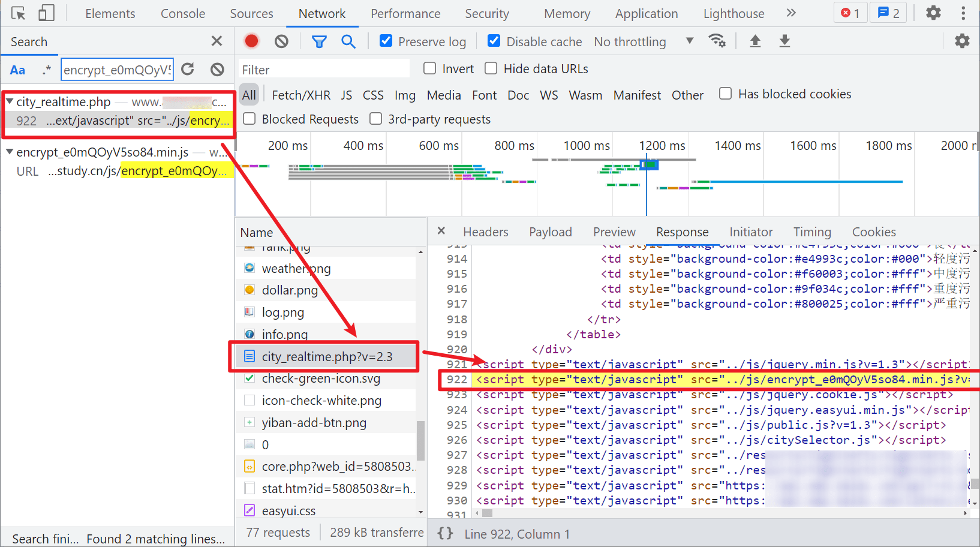
Task: Open the Performance tab
Action: point(405,13)
